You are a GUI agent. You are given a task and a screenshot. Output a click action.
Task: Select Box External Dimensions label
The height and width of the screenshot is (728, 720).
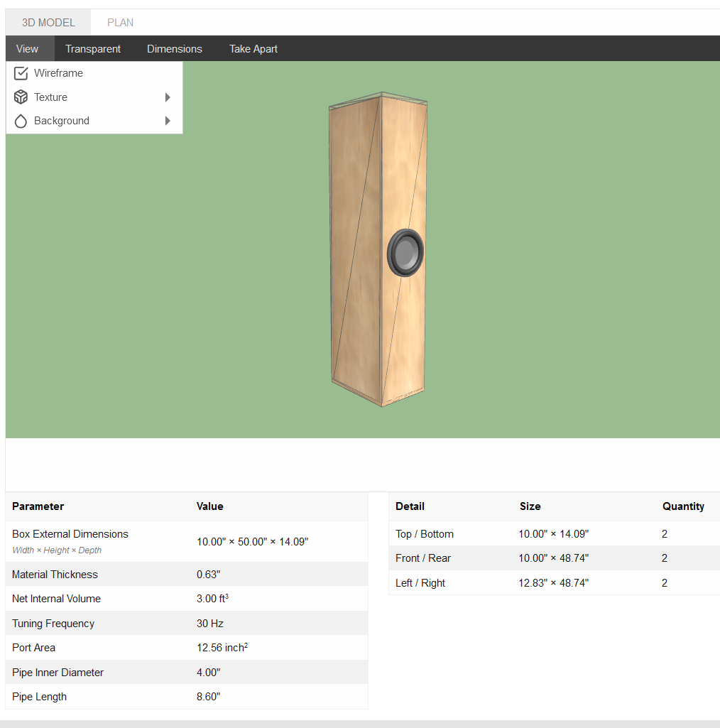point(70,534)
